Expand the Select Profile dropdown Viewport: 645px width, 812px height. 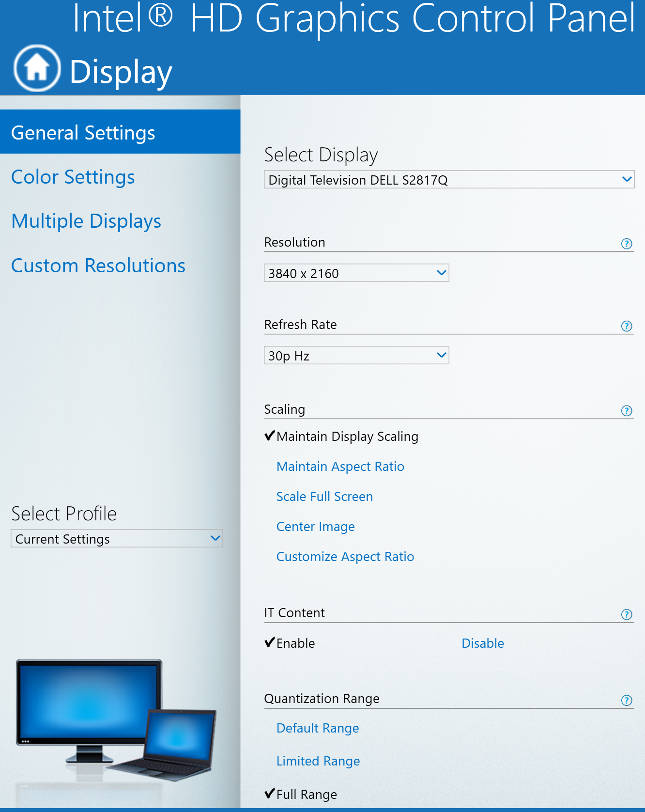pos(117,538)
